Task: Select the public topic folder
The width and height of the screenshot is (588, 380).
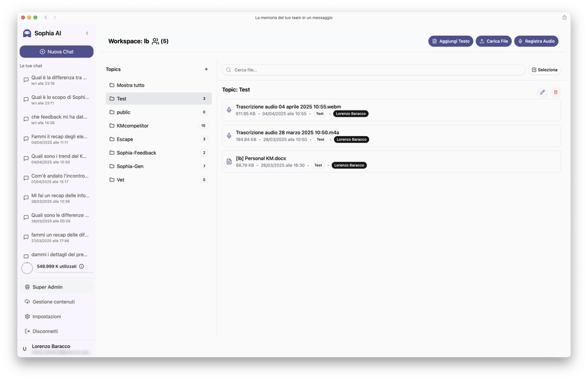Action: click(159, 112)
